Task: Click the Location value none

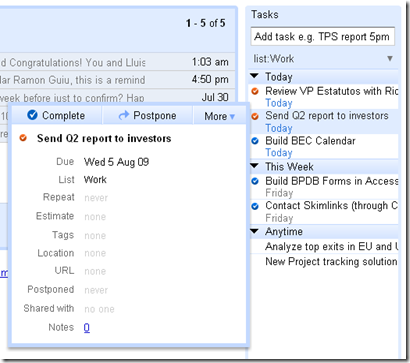Action: pos(95,253)
